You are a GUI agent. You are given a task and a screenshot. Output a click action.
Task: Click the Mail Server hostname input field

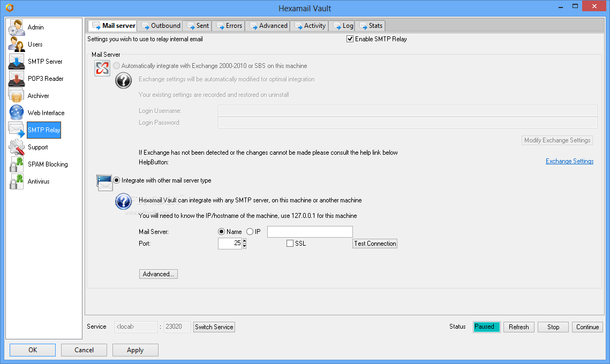(310, 232)
